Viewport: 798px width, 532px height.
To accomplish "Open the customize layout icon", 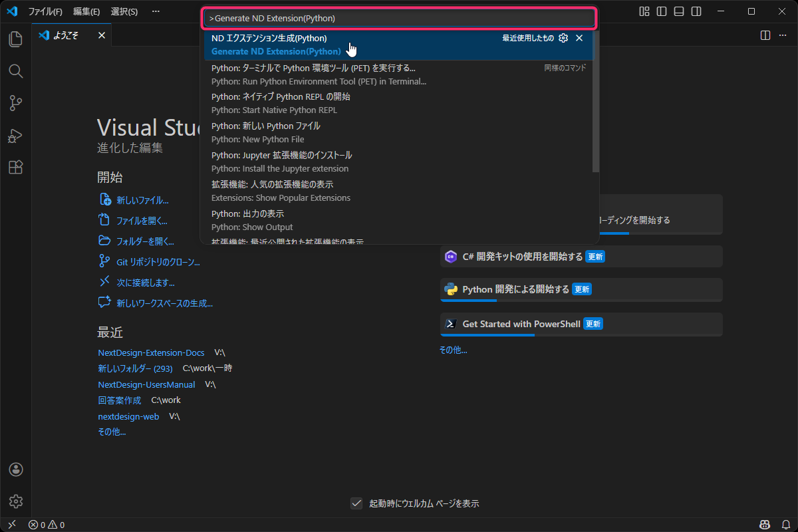I will point(644,11).
